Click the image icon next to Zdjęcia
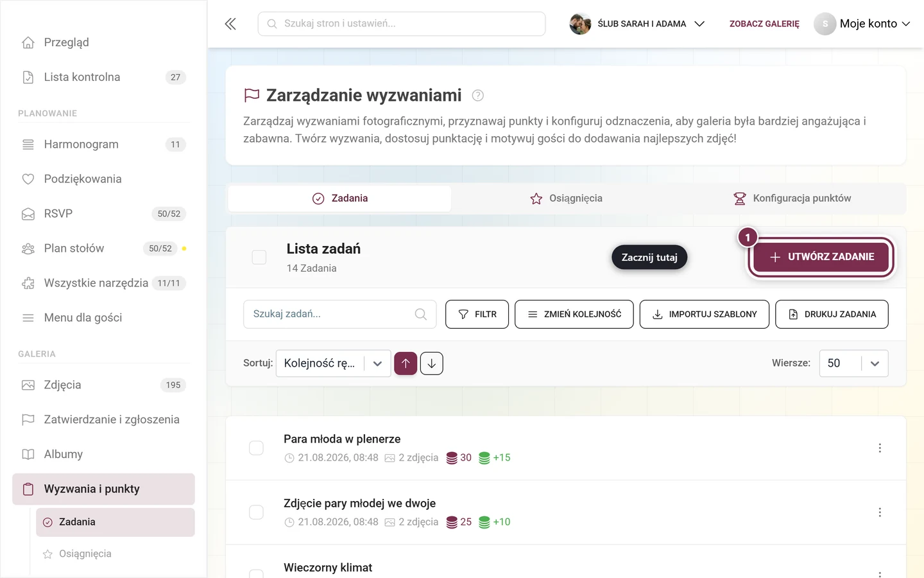The height and width of the screenshot is (578, 924). (28, 385)
